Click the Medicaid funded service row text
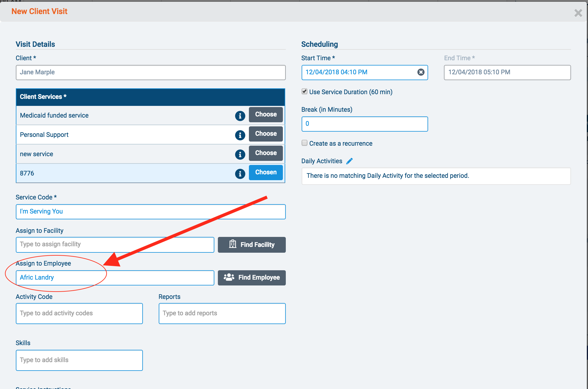Image resolution: width=588 pixels, height=389 pixels. coord(54,116)
